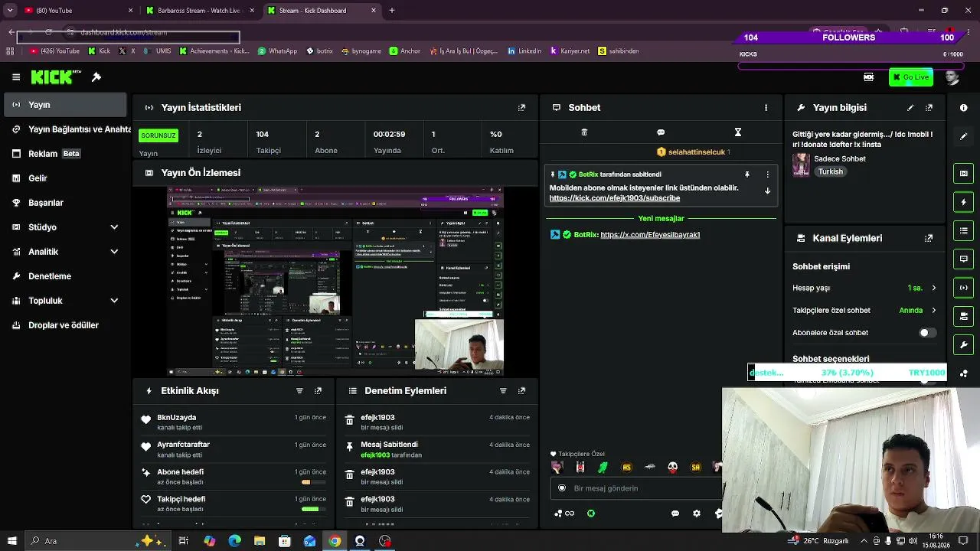
Task: Click the trash icon in the Sohbet toolbar
Action: [x=584, y=132]
